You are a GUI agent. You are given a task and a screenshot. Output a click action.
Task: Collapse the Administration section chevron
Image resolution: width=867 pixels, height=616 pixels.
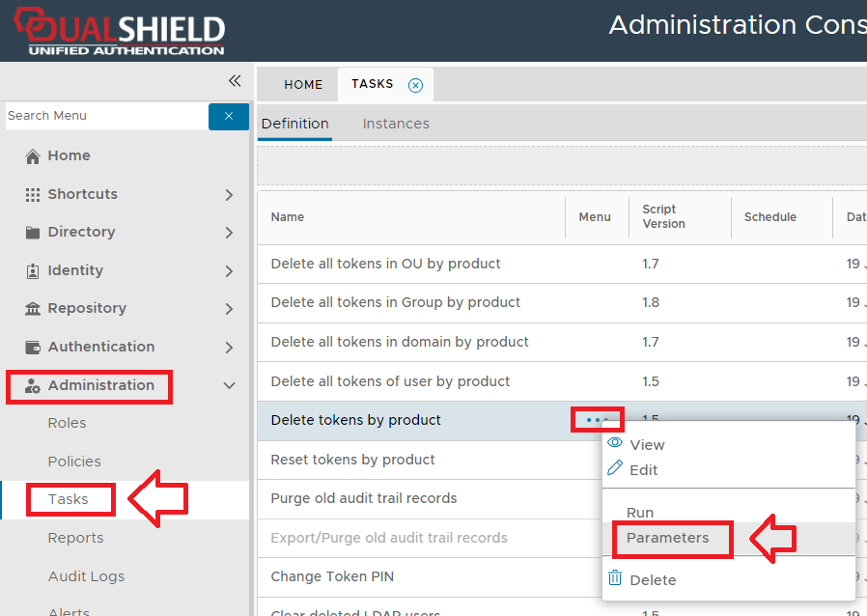(229, 386)
